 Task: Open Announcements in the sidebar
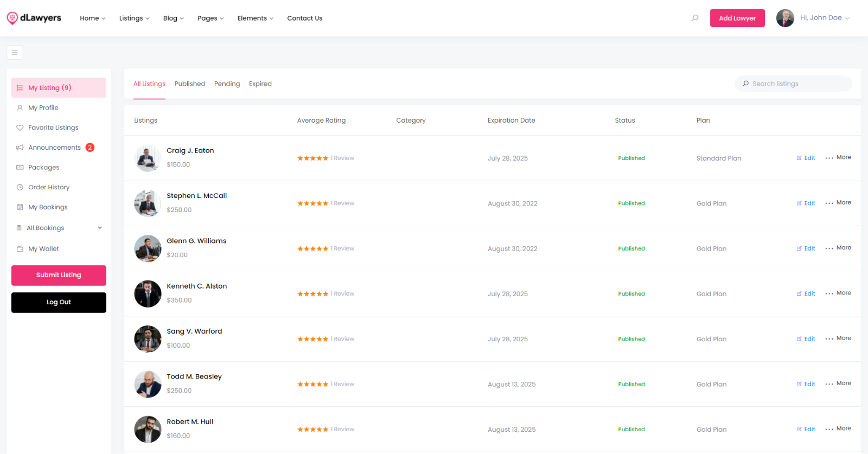coord(54,148)
